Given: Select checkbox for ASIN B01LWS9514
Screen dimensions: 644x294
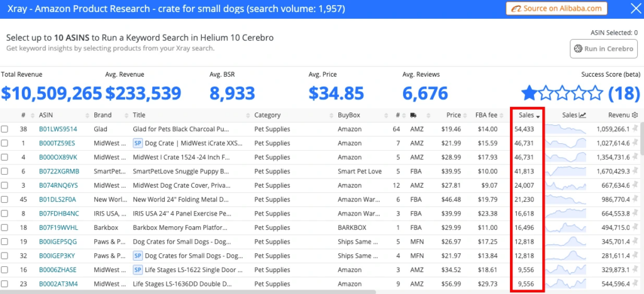Looking at the screenshot, I should point(5,129).
